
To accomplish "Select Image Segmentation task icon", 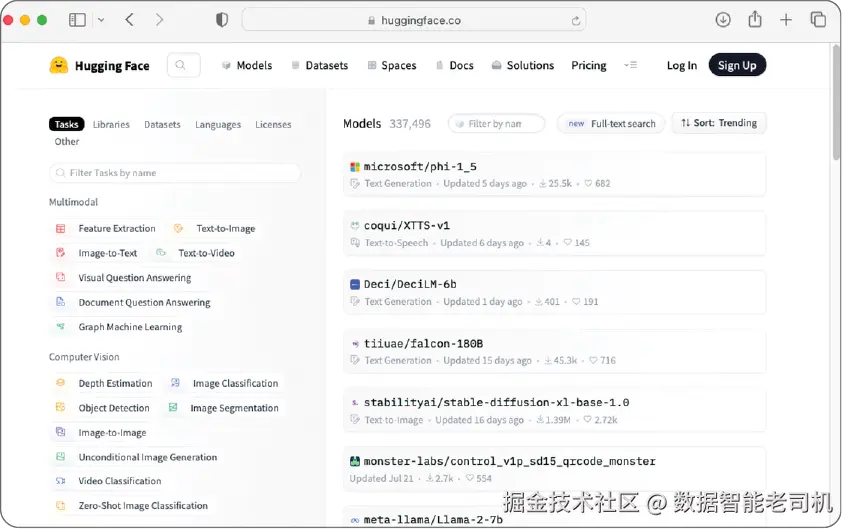I will click(x=173, y=408).
